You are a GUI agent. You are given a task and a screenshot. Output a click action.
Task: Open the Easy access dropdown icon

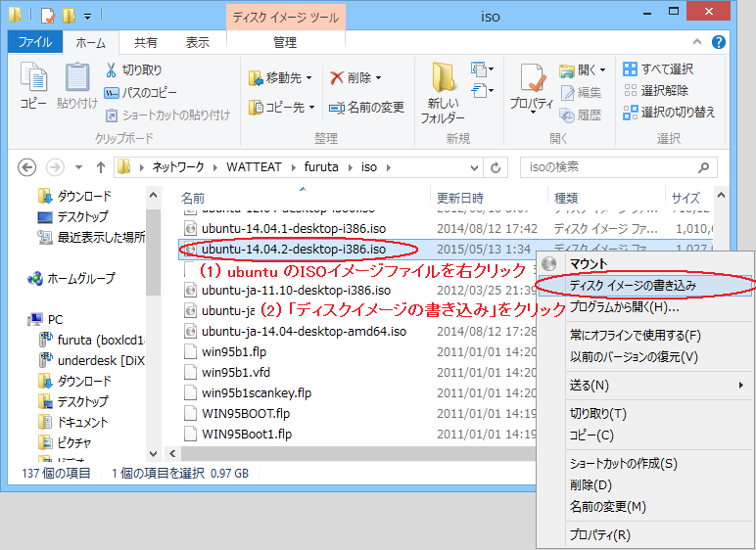point(482,91)
